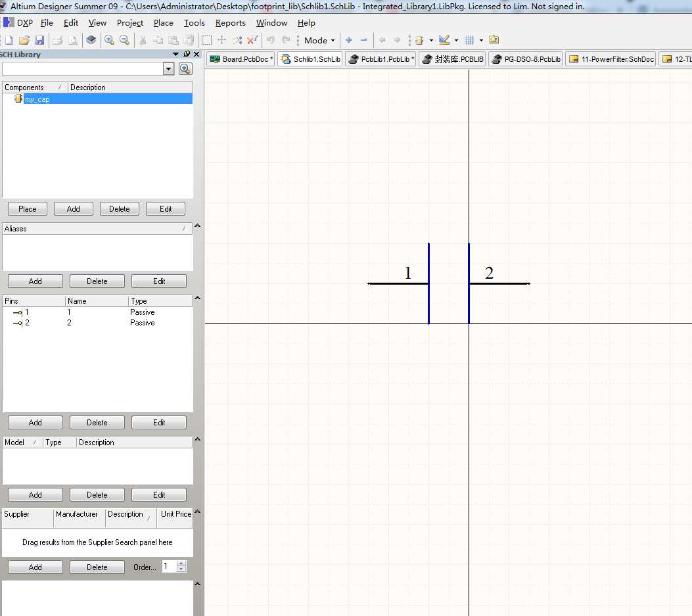Increase the Order quantity spinner

coord(182,563)
